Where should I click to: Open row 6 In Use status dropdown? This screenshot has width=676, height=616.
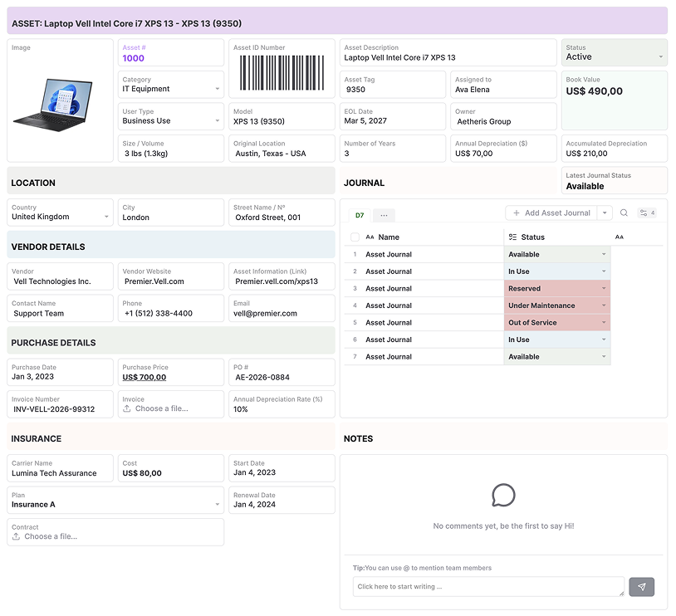(557, 340)
